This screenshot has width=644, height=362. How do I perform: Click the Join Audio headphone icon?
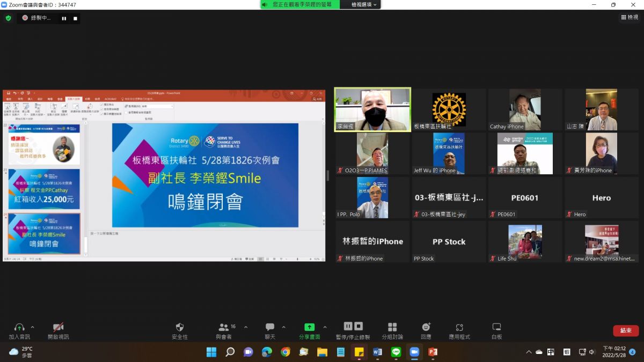(x=19, y=327)
